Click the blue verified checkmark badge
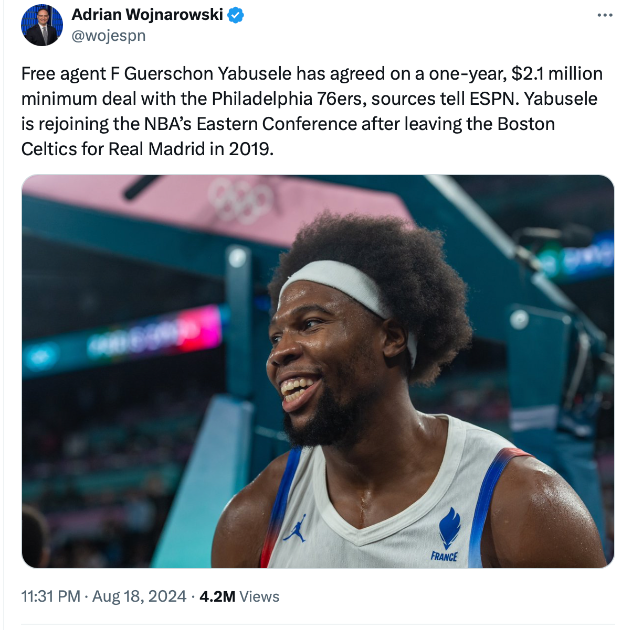632x630 pixels. pyautogui.click(x=236, y=16)
